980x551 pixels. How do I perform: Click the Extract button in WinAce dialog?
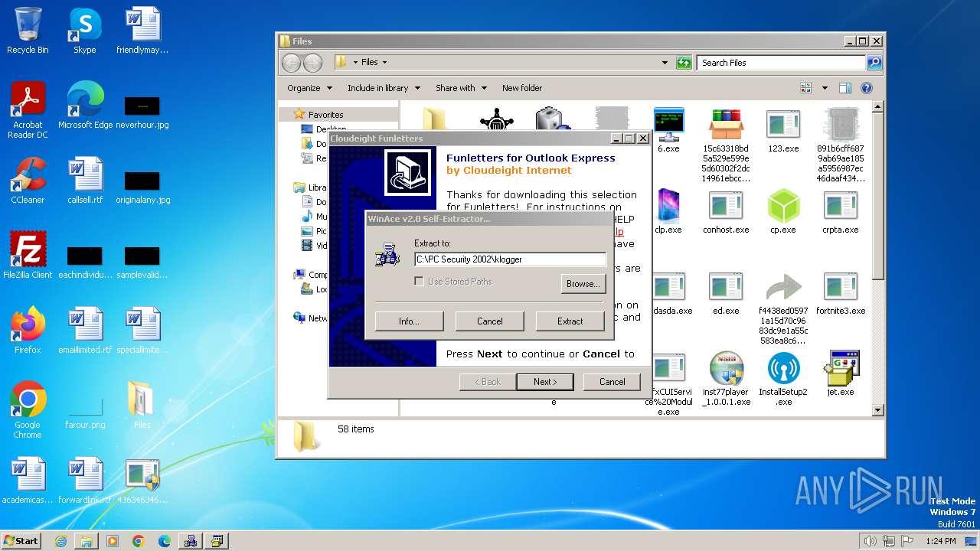pos(570,321)
